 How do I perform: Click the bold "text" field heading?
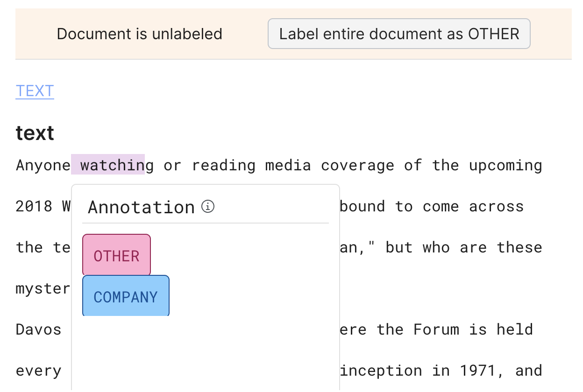point(35,133)
